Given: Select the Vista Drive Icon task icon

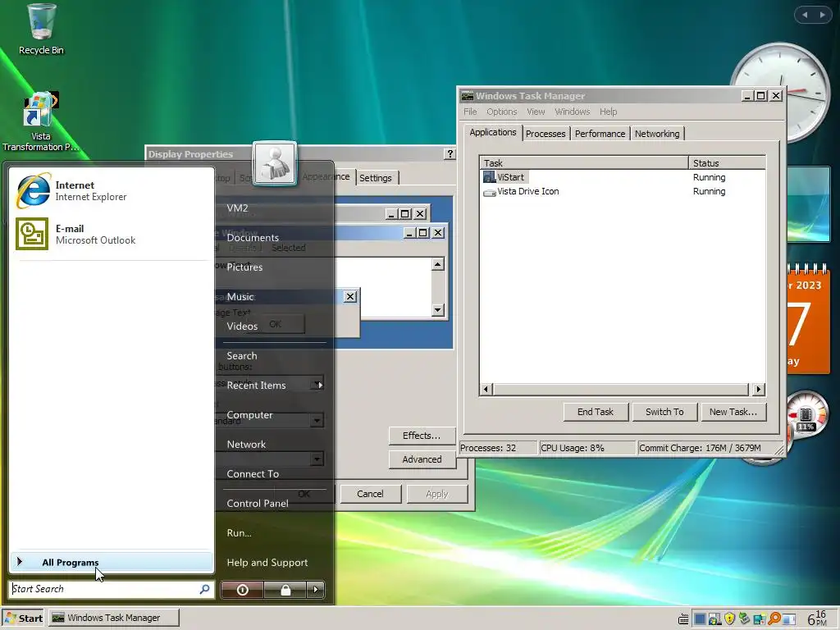Looking at the screenshot, I should (489, 192).
